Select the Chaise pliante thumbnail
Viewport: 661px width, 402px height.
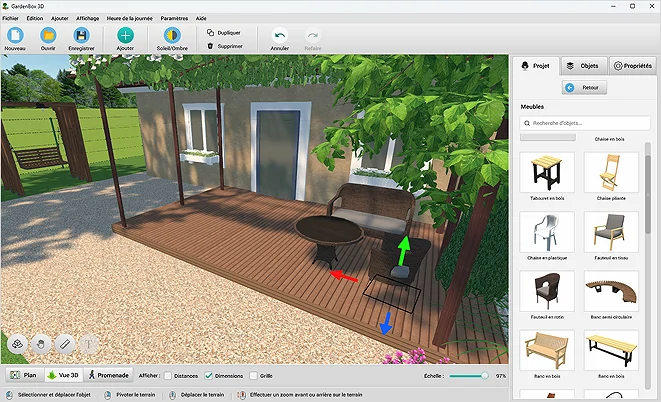611,173
